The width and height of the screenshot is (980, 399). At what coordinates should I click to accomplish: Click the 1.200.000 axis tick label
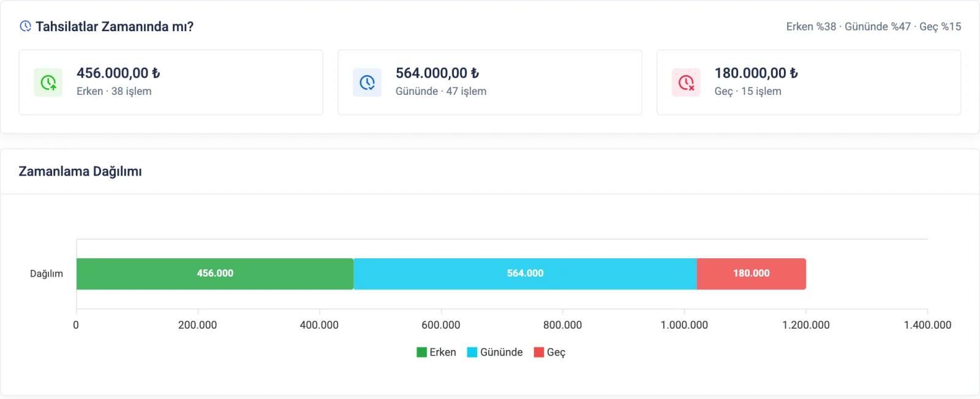click(x=806, y=325)
